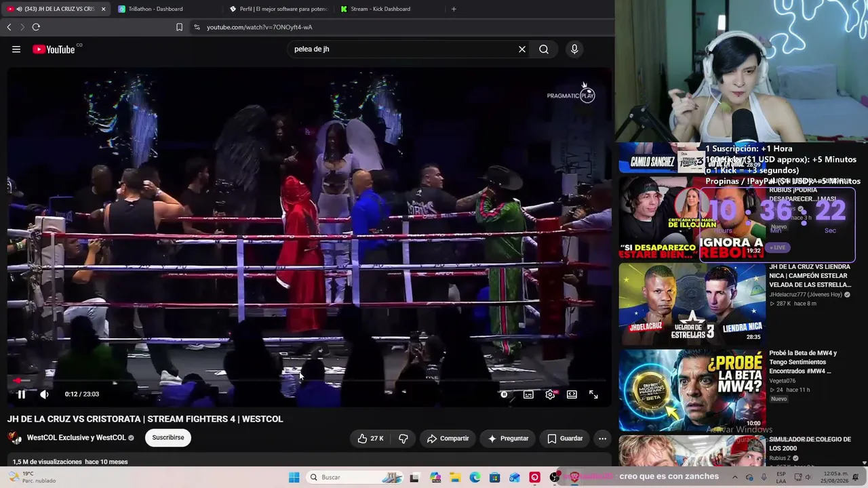Open the Opera GX taskbar icon

point(535,477)
